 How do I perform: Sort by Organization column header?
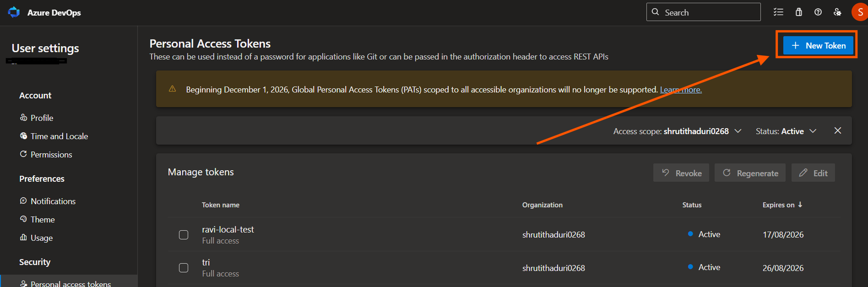pyautogui.click(x=542, y=205)
